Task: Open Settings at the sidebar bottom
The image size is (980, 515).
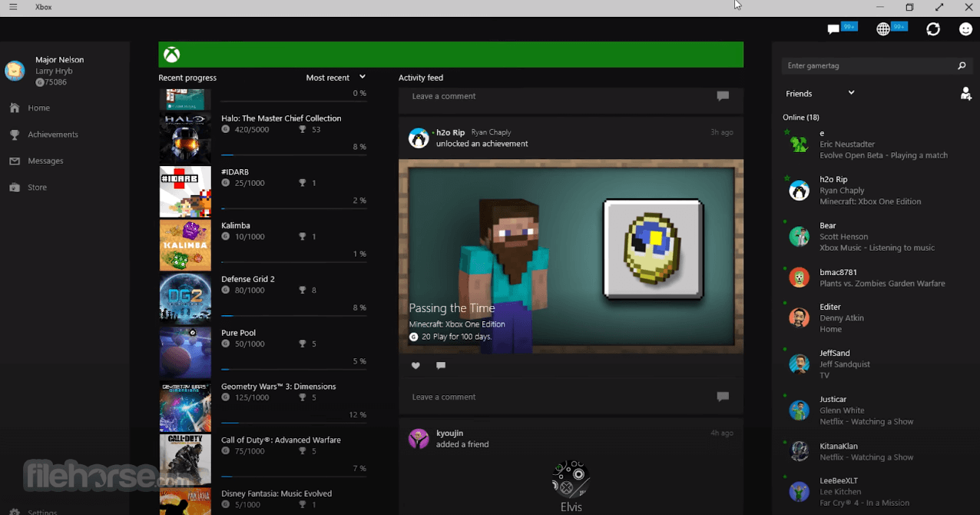Action: point(42,511)
